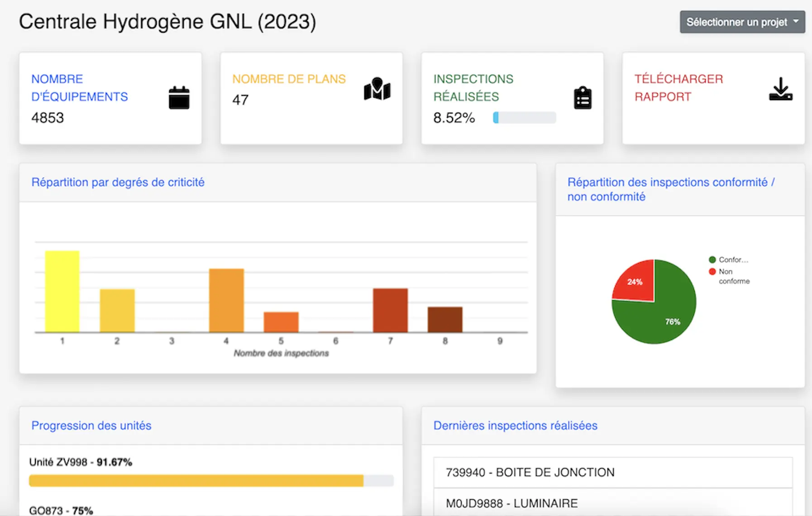Click the 8.52% inspections progress bar
The image size is (812, 516).
tap(525, 118)
